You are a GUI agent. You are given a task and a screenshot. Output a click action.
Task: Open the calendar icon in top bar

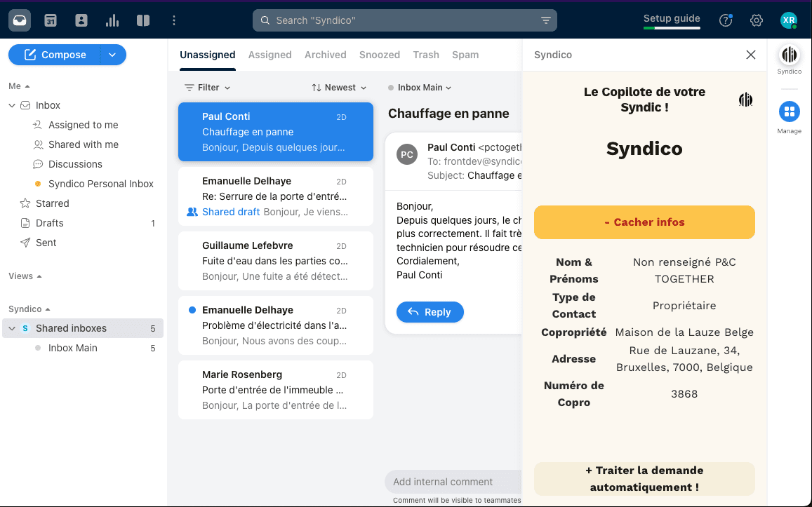point(51,21)
